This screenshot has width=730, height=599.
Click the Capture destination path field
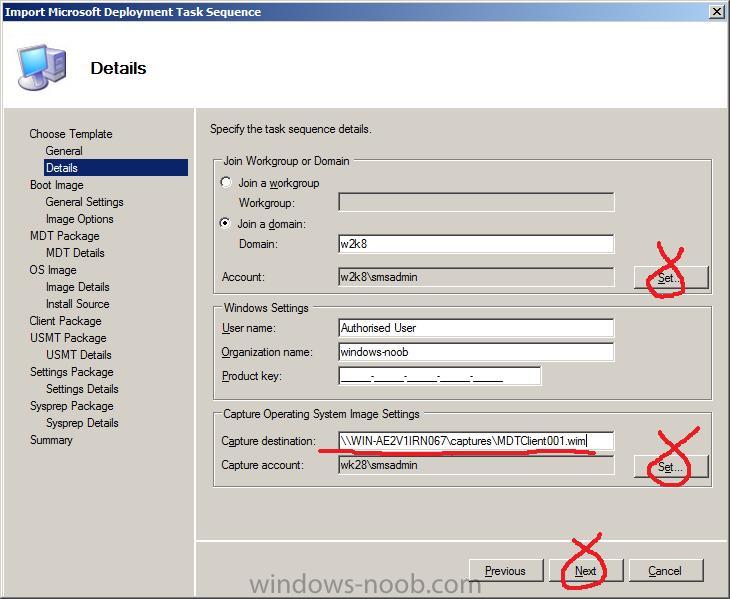coord(476,440)
